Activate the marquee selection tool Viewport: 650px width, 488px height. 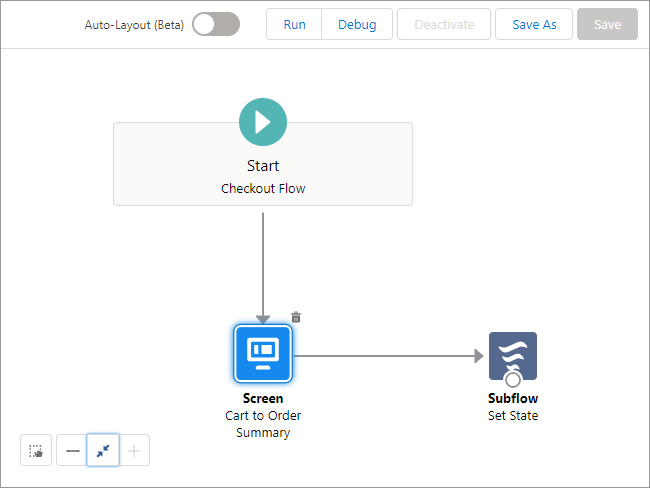(x=36, y=451)
